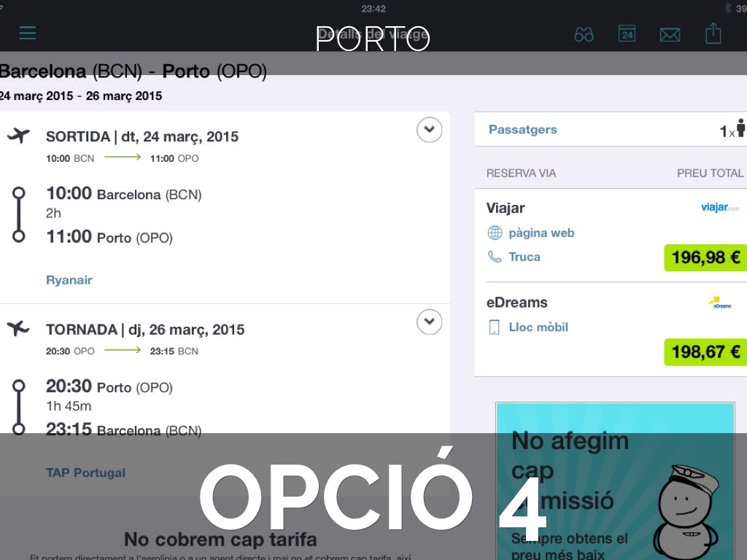Expand the TORNADA return flight details

(429, 322)
